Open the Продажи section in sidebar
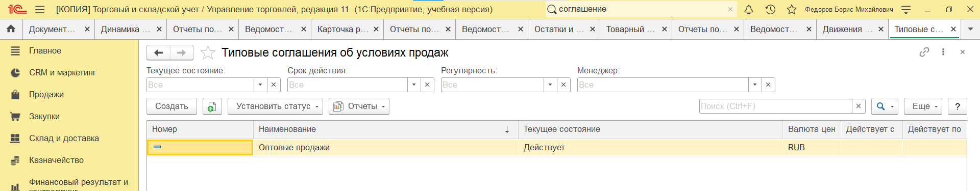 (x=46, y=94)
